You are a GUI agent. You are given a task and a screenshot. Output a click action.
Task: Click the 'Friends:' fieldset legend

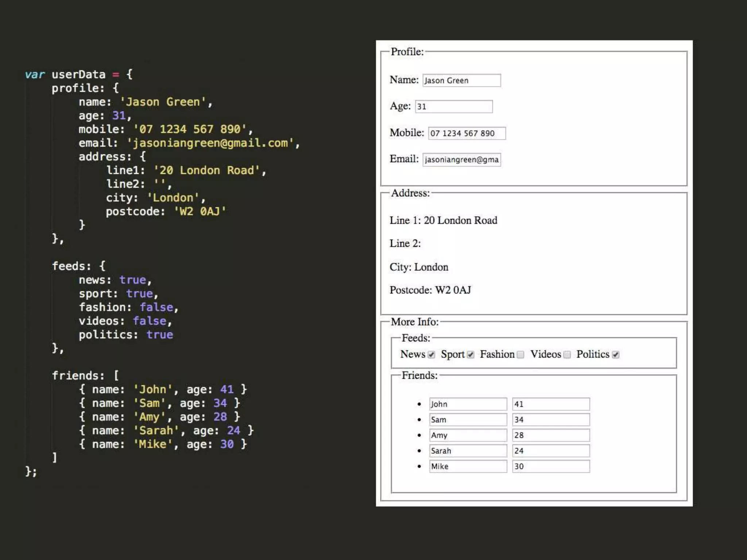pos(419,375)
